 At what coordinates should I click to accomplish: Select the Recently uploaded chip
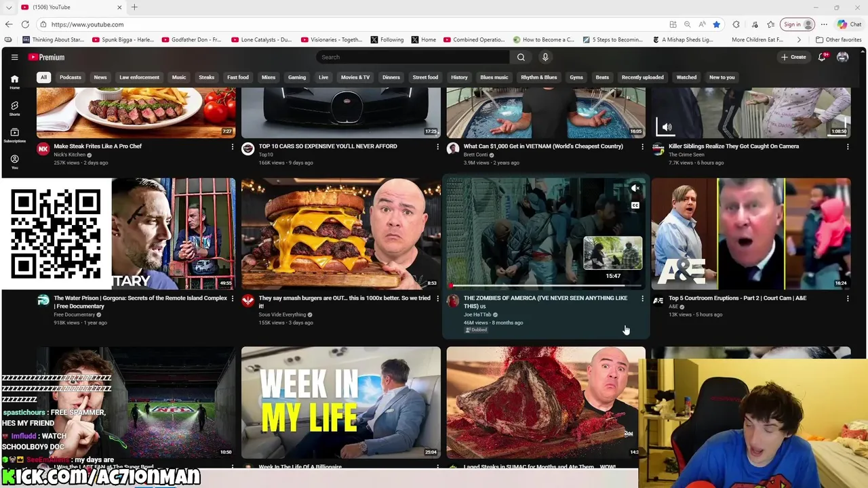coord(642,77)
